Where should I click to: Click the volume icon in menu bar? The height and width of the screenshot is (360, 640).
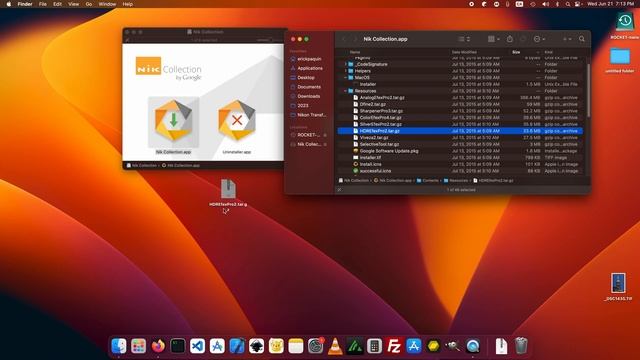[x=545, y=4]
